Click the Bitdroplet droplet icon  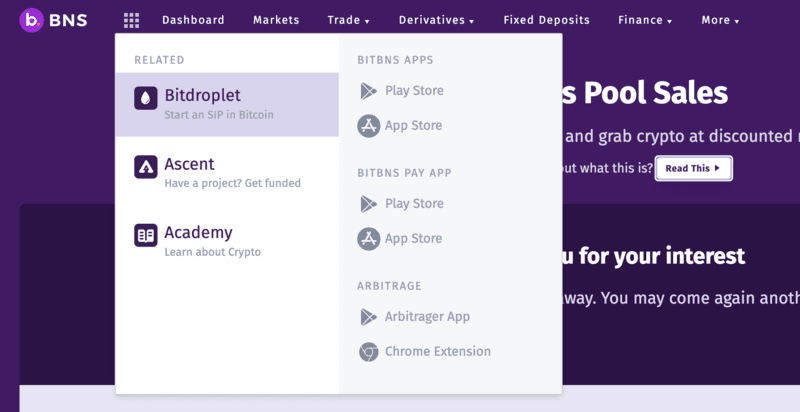[146, 98]
